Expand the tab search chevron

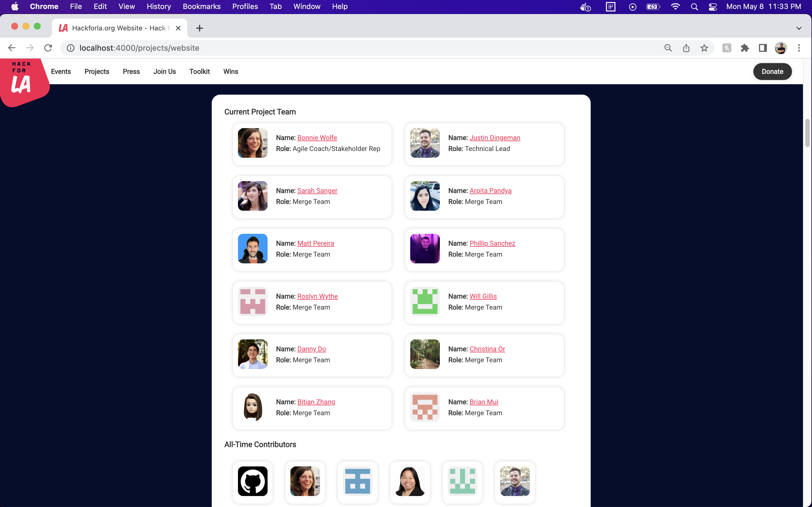tap(798, 28)
